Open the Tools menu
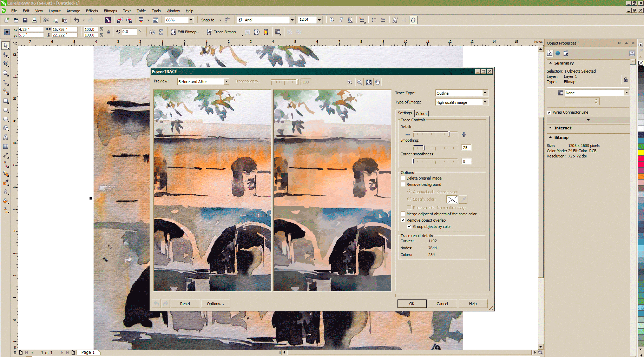This screenshot has height=357, width=644. coord(156,11)
